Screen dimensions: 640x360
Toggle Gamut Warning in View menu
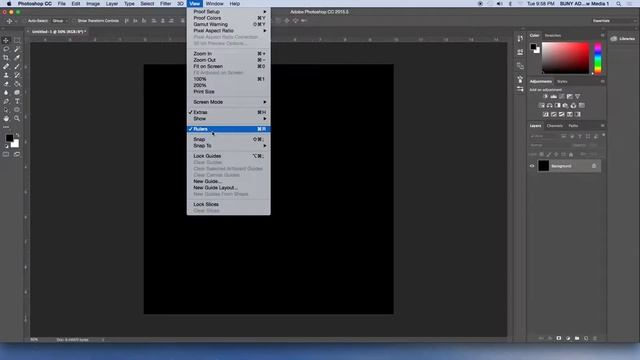(229, 24)
